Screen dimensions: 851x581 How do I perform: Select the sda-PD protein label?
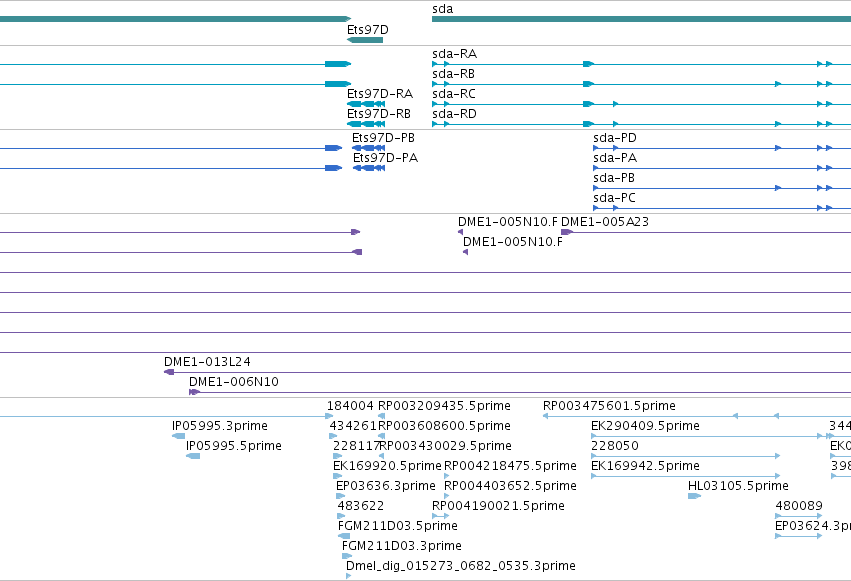615,138
